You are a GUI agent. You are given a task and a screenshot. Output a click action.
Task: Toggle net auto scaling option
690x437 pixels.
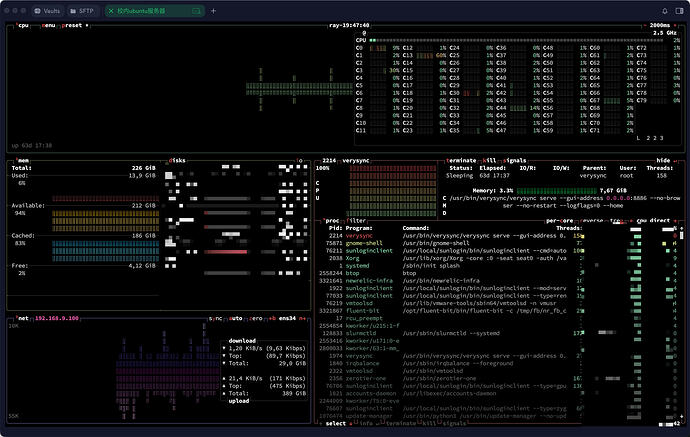236,318
